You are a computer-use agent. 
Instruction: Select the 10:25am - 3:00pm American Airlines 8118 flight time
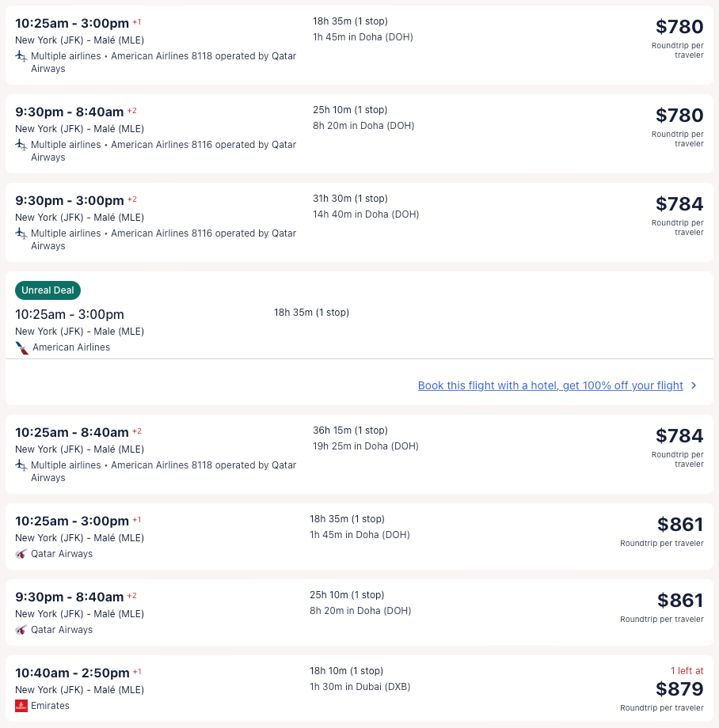(x=72, y=24)
